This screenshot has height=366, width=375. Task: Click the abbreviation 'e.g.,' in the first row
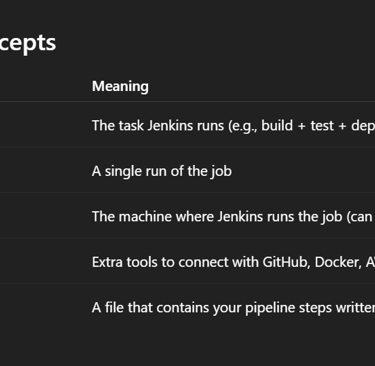(x=242, y=126)
